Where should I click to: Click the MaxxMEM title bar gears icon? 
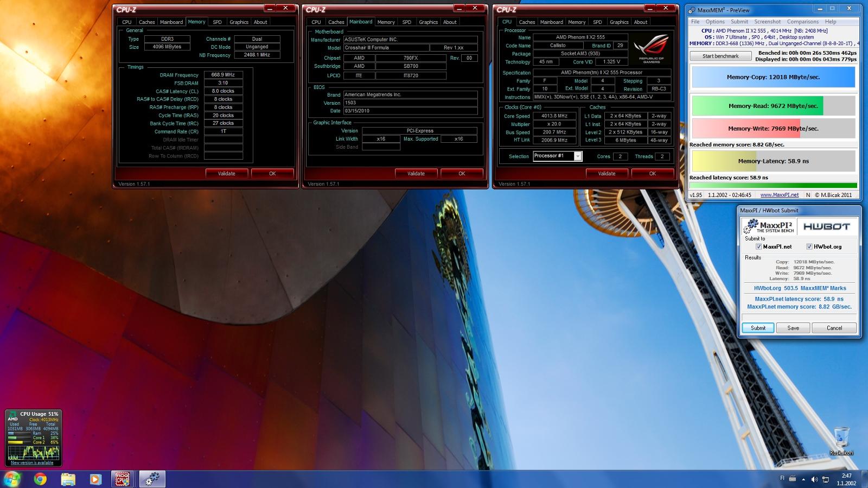click(692, 10)
